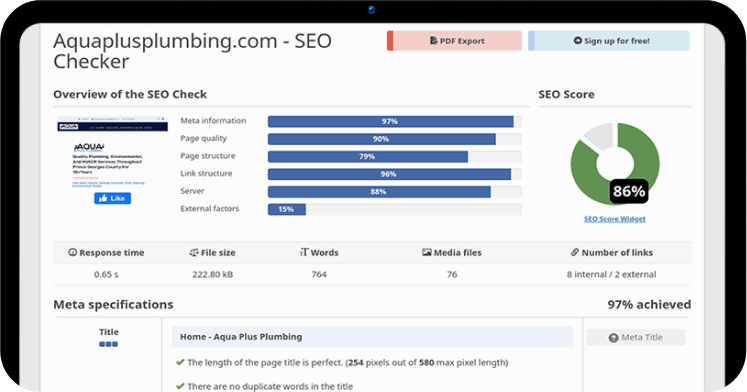Viewport: 747px width, 392px height.
Task: Click the Media files image icon
Action: point(426,252)
